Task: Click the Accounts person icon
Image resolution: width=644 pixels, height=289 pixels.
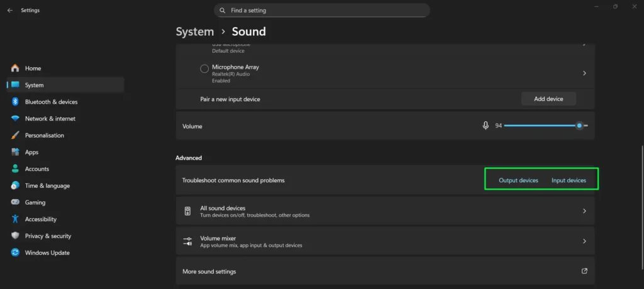Action: tap(15, 169)
